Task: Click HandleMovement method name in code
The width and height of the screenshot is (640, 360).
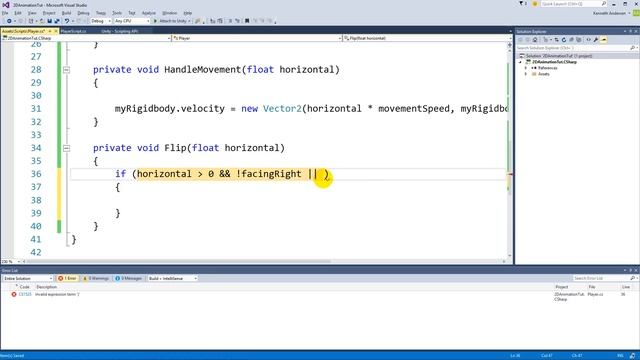Action: 203,69
